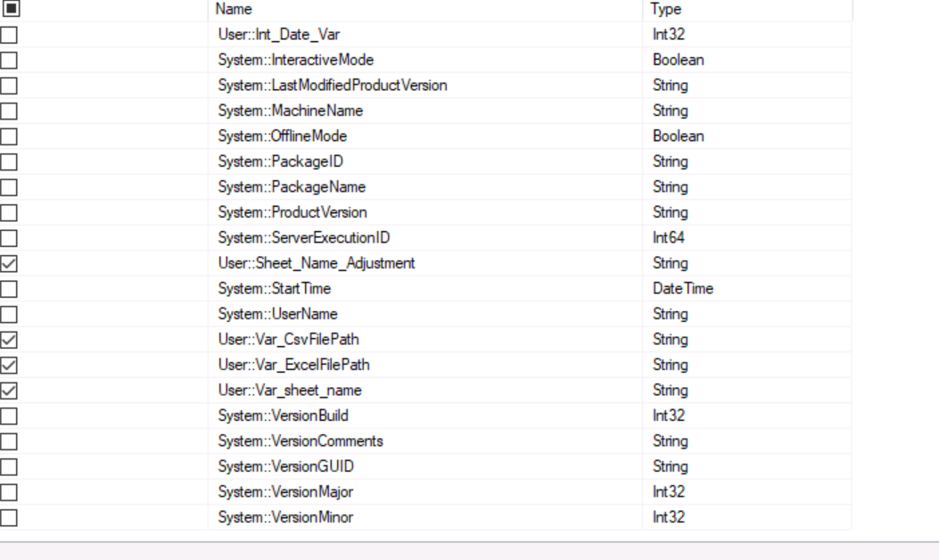
Task: Check the System::UserName checkbox
Action: [x=10, y=314]
